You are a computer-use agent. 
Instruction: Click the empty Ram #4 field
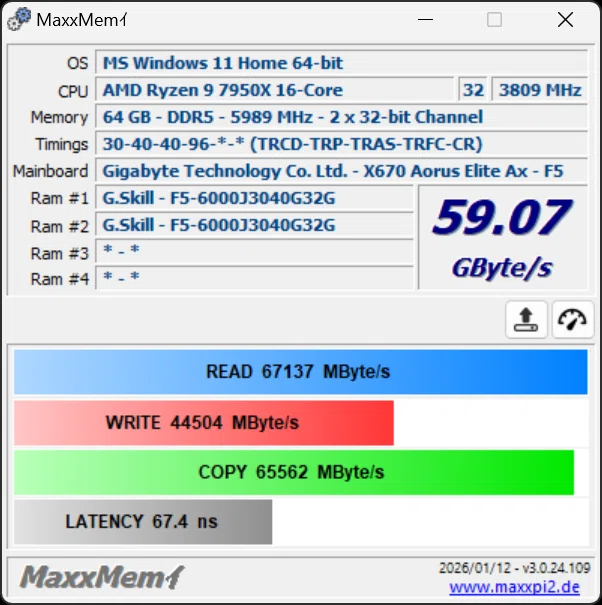[x=254, y=277]
